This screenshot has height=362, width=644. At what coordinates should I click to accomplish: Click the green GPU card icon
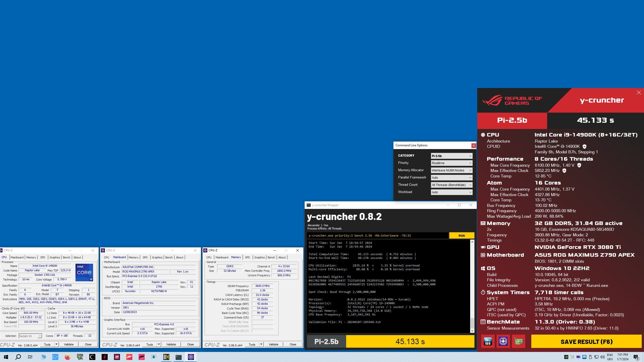click(518, 341)
